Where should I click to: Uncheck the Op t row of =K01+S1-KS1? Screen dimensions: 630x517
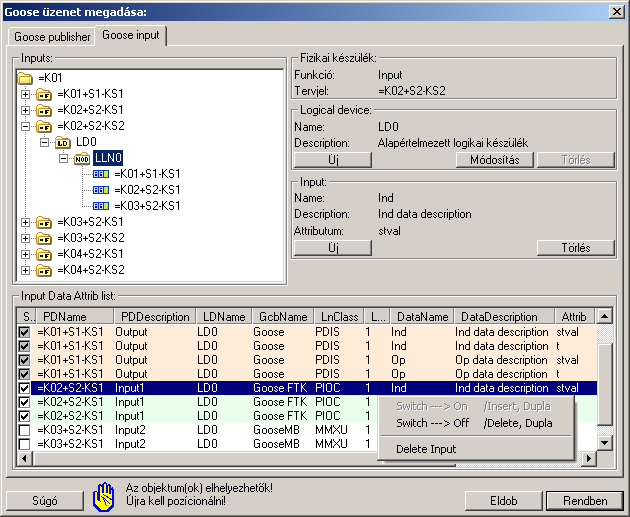pos(25,374)
